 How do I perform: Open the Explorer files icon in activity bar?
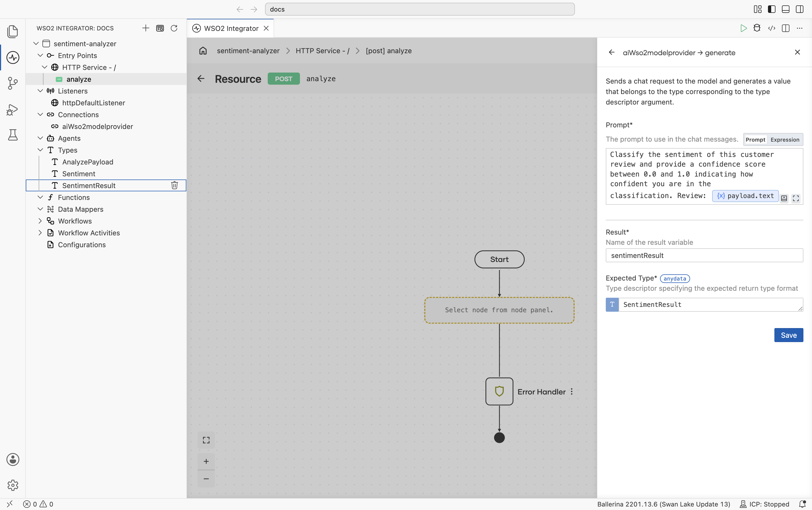pos(13,31)
